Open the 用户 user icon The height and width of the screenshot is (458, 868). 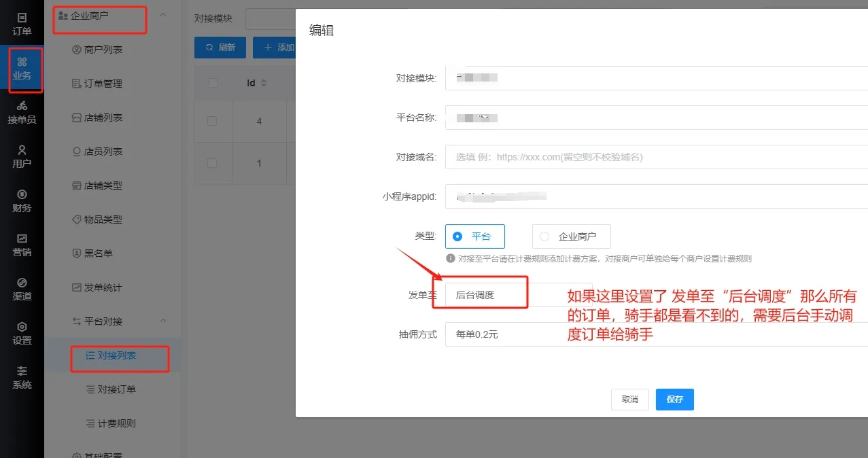coord(22,156)
